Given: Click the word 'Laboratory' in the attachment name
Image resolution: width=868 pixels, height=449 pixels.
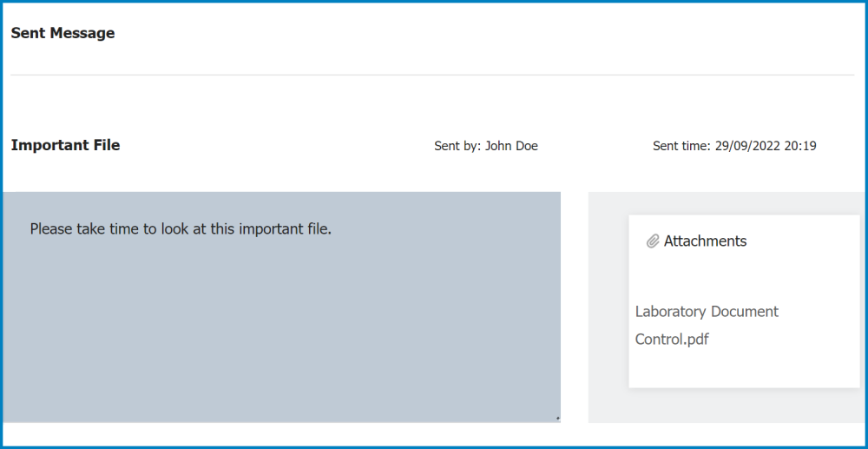Looking at the screenshot, I should [x=670, y=312].
